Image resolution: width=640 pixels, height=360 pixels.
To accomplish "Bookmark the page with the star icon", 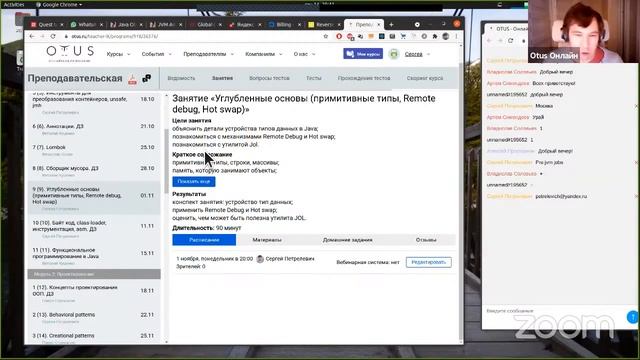I will tap(325, 36).
